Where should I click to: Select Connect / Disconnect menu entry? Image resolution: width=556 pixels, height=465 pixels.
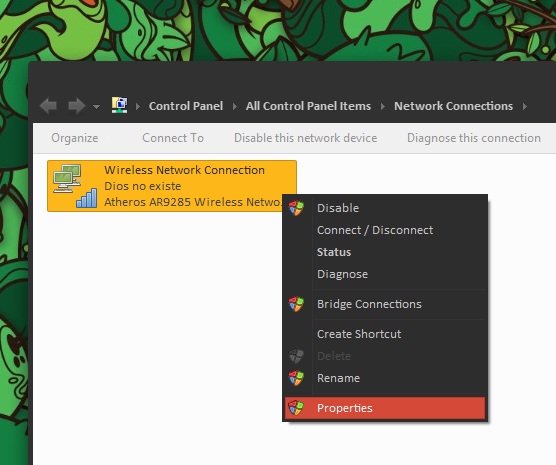click(x=385, y=230)
